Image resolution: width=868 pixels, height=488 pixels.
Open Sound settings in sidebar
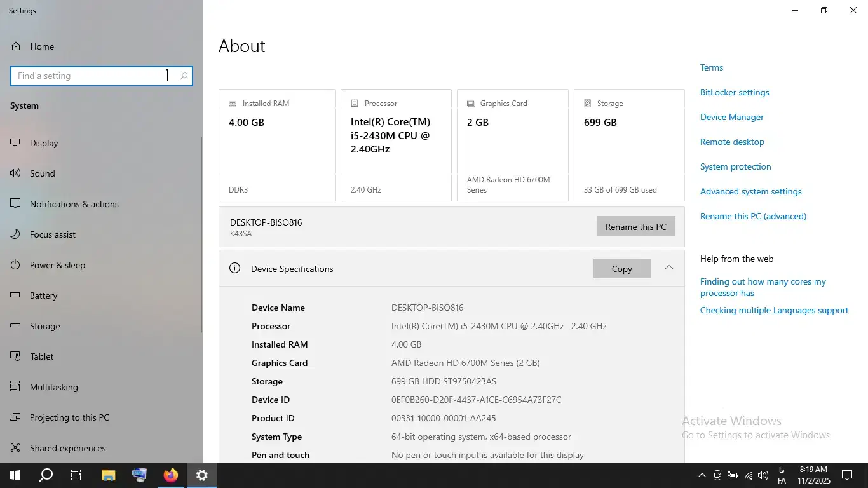click(x=42, y=173)
